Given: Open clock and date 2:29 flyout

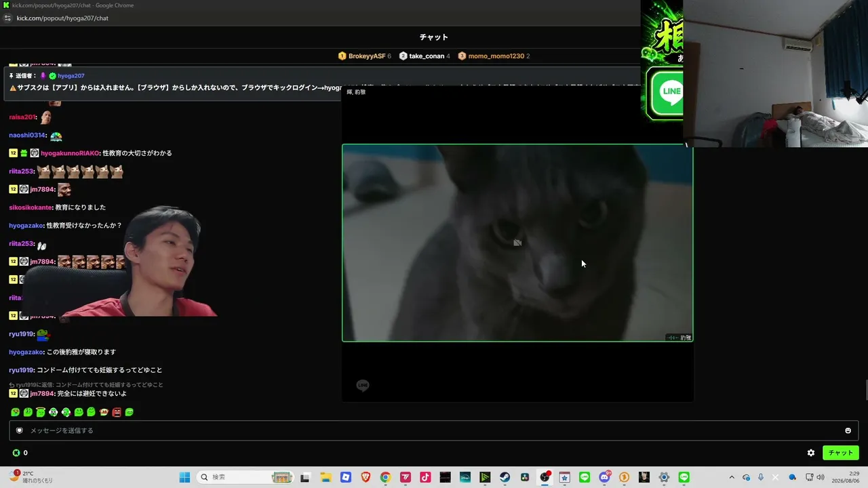Looking at the screenshot, I should coord(847,477).
